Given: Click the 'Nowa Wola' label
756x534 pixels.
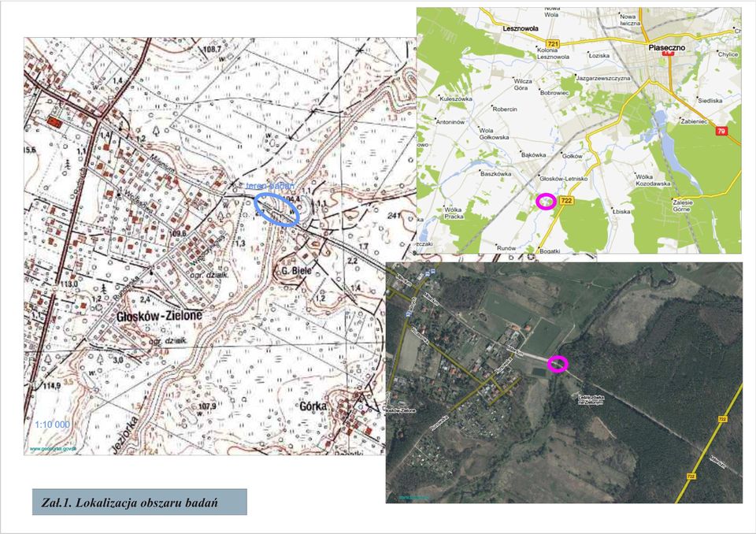Looking at the screenshot, I should click(552, 11).
